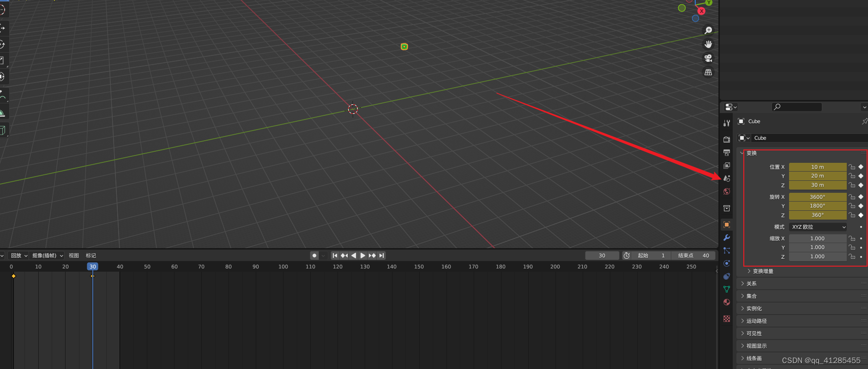Toggle the auto keying record button

pyautogui.click(x=314, y=256)
